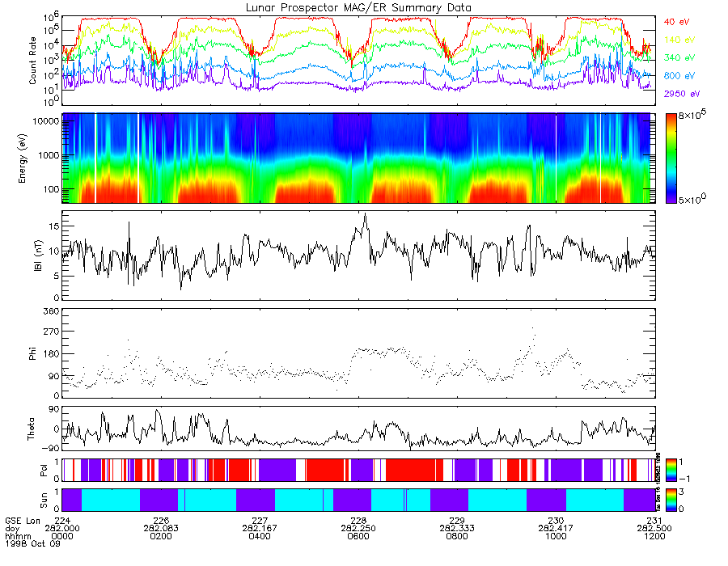Click the 'Pol' axis label
Screen dimensions: 728x566
(x=43, y=471)
